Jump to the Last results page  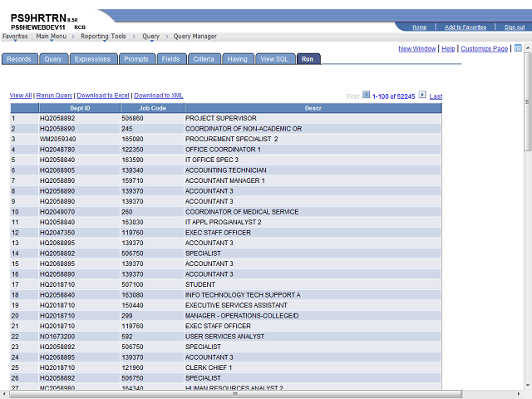coord(436,96)
